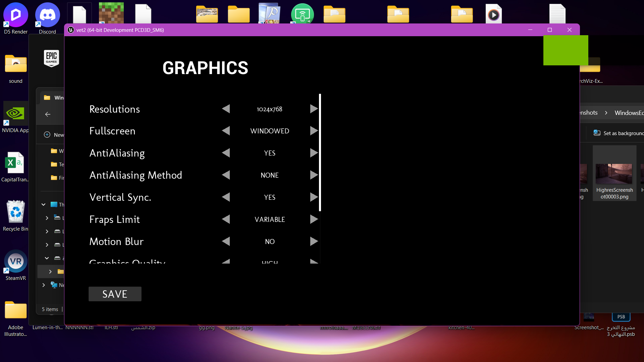Image resolution: width=644 pixels, height=362 pixels.
Task: Toggle Vertical Sync with its right arrow
Action: (314, 197)
